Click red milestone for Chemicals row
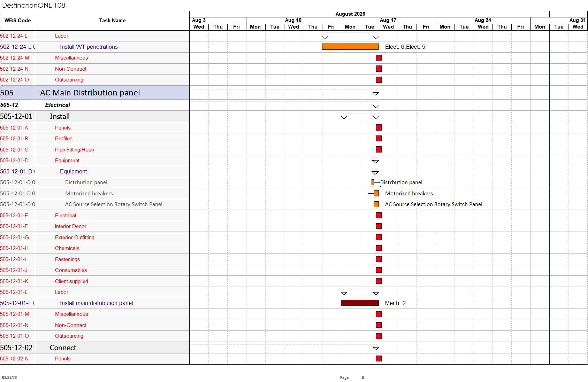This screenshot has width=588, height=382. point(379,248)
